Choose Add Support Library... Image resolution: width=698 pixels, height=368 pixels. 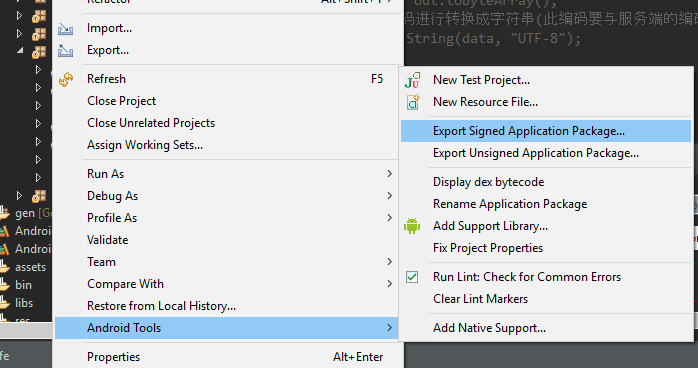pyautogui.click(x=490, y=226)
